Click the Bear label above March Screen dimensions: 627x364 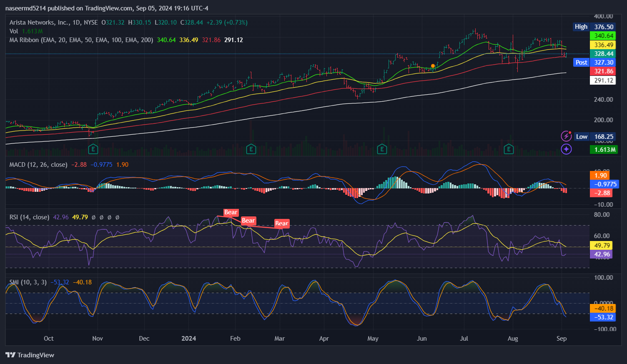click(281, 223)
